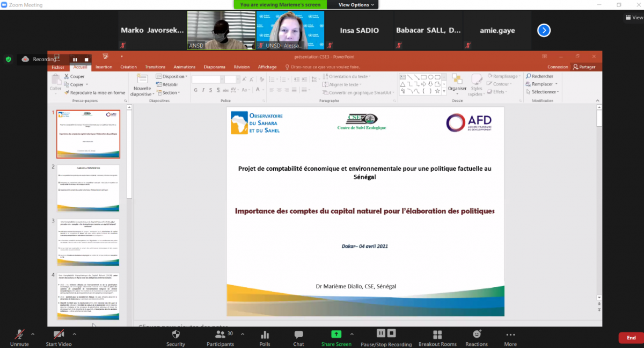Open the Polls icon
This screenshot has height=348, width=644.
265,334
